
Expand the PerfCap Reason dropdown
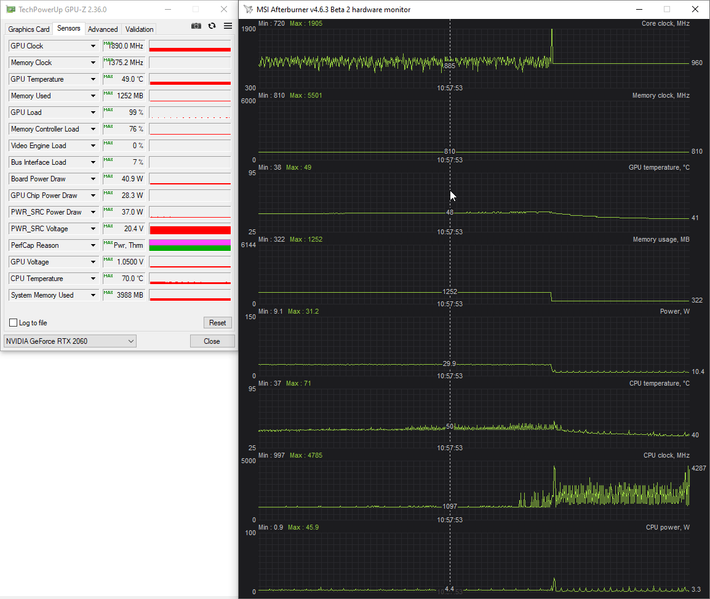[93, 245]
